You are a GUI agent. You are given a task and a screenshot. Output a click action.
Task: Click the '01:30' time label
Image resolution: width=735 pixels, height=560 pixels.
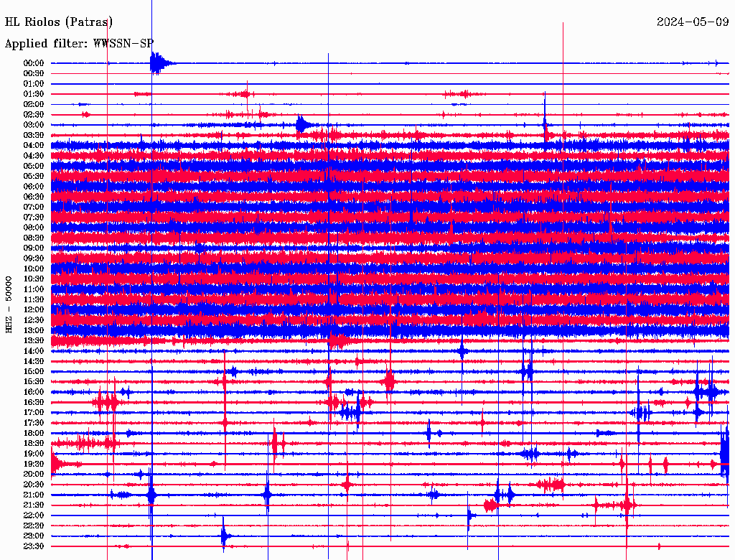click(x=34, y=94)
